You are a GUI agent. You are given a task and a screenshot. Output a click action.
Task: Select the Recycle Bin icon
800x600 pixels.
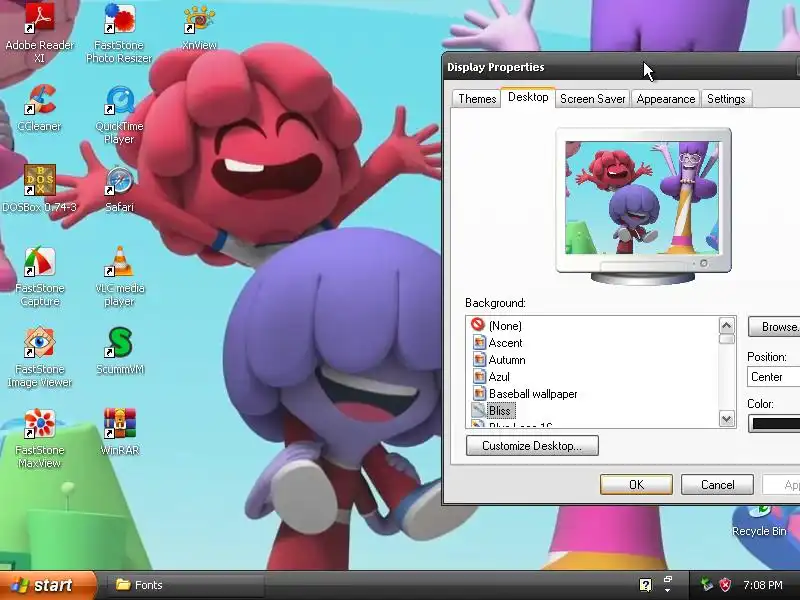pos(759,520)
